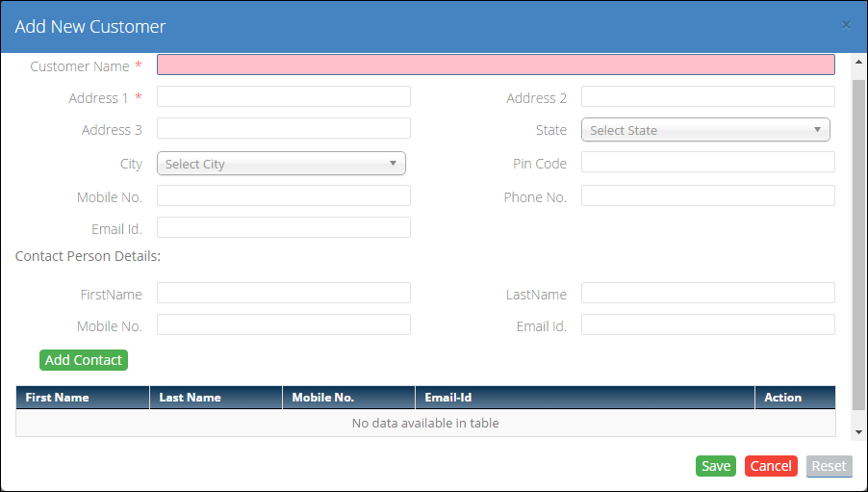Select the customer Email Id. field

(x=284, y=227)
